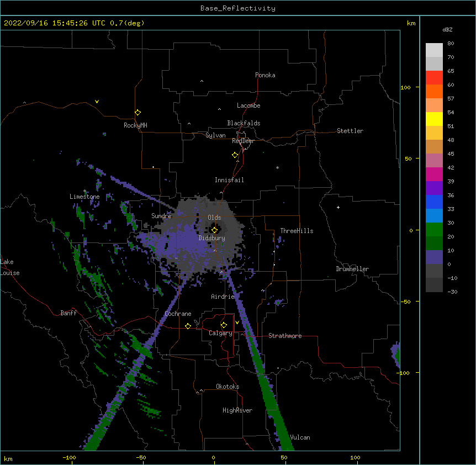The height and width of the screenshot is (465, 476).
Task: Click the Limestone label
Action: click(84, 197)
